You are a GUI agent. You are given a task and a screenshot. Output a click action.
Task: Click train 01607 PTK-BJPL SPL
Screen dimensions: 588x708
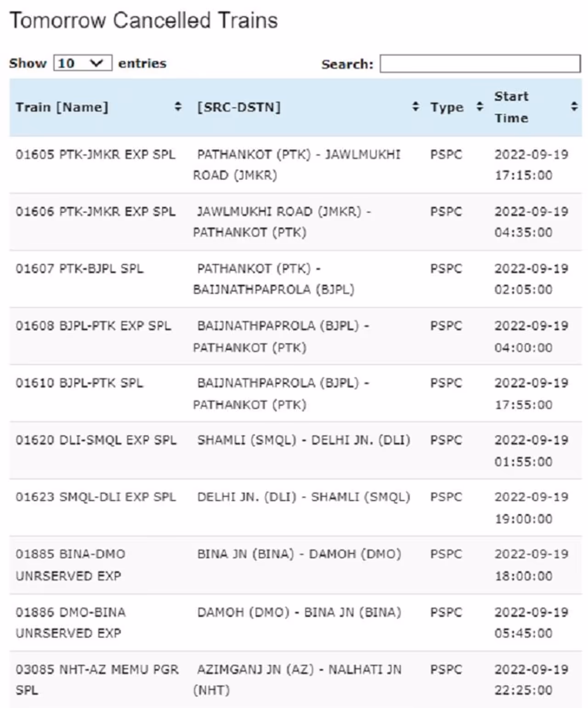[x=79, y=268]
